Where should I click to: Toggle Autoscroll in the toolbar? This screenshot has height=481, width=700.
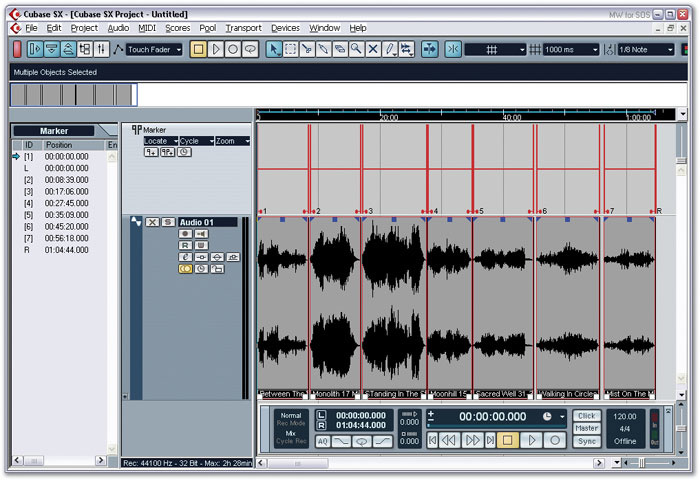click(429, 49)
